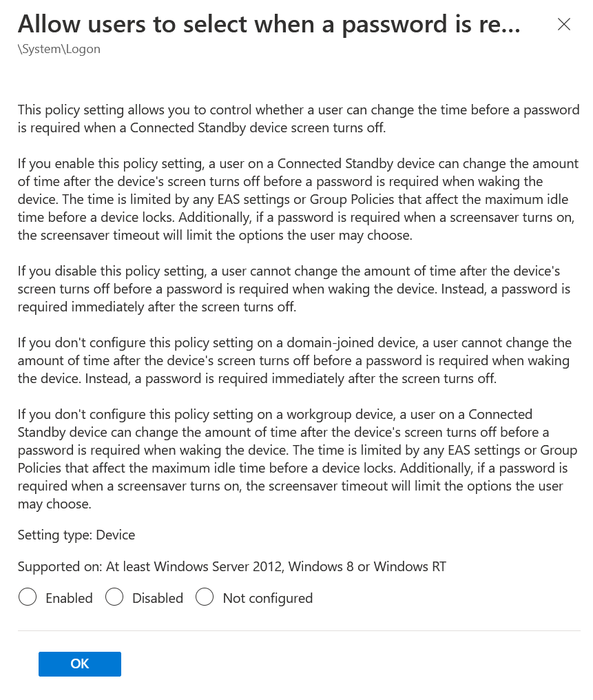
Task: Click the word 'Device' after Setting type
Action: (116, 535)
